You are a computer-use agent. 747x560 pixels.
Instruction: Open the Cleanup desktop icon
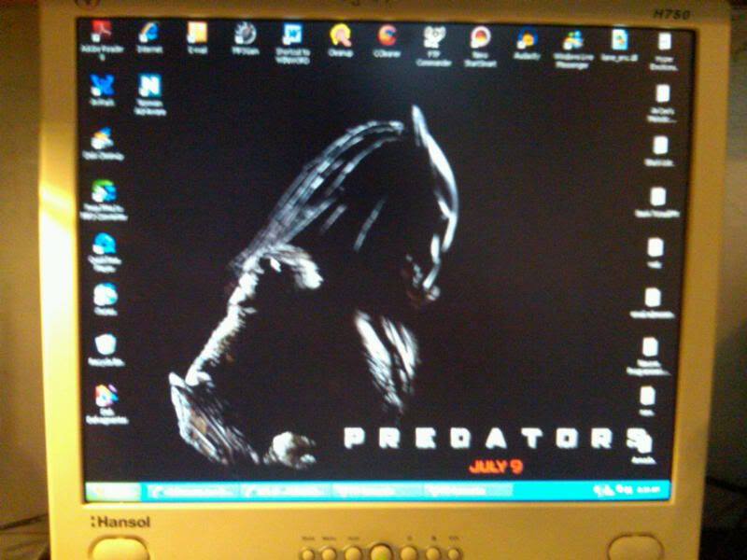pyautogui.click(x=341, y=41)
